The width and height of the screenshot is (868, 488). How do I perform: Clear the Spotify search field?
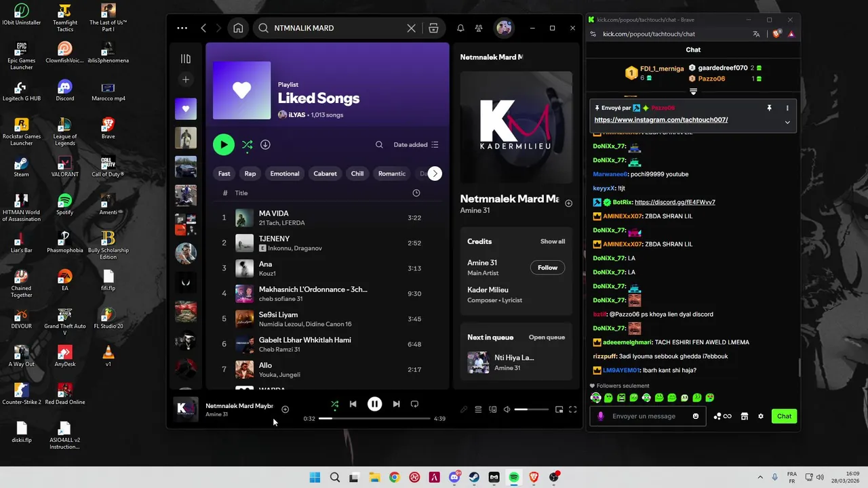click(411, 28)
